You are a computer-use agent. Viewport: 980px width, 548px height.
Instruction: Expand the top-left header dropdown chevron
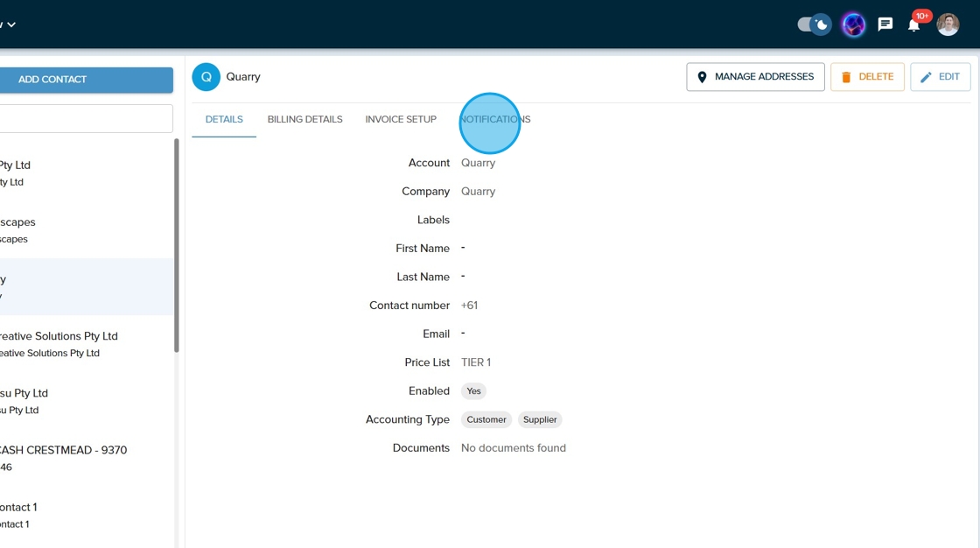coord(11,25)
